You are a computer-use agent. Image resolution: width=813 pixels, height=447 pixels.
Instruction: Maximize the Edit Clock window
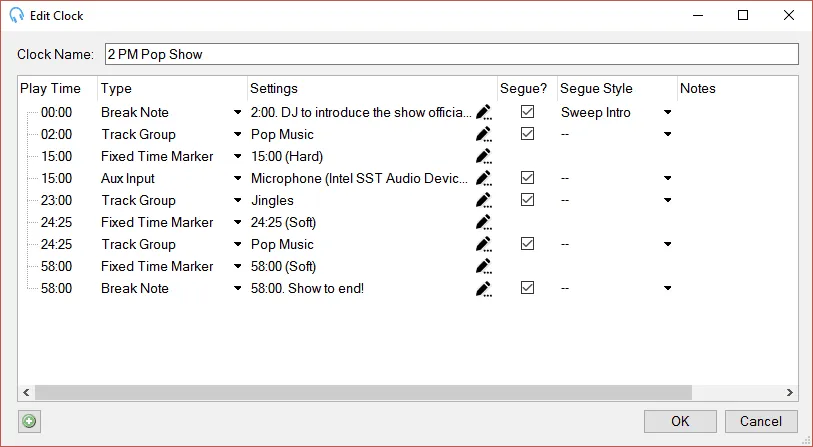pyautogui.click(x=743, y=15)
